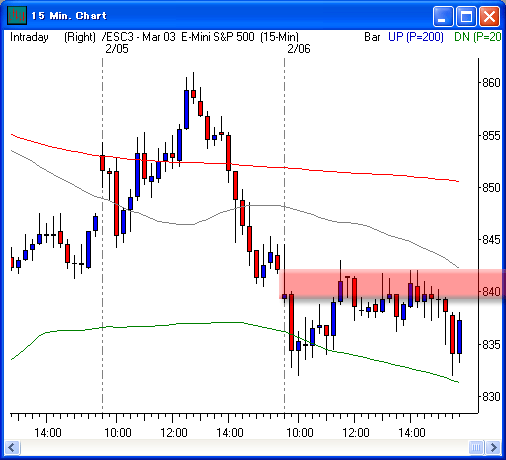Maximize the 15 Min. Chart window
The image size is (506, 460).
[466, 16]
